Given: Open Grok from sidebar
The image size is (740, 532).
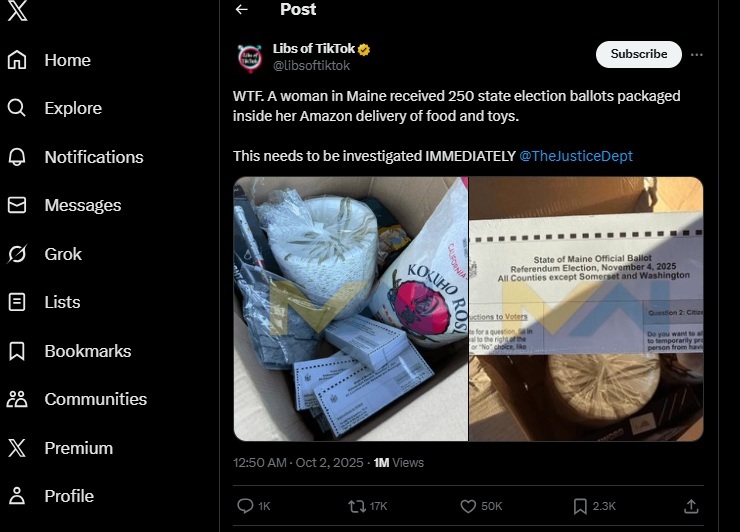Looking at the screenshot, I should [62, 254].
